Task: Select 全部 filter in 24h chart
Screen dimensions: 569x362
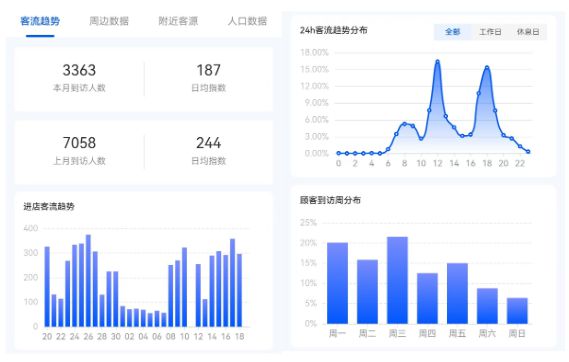Action: 453,32
